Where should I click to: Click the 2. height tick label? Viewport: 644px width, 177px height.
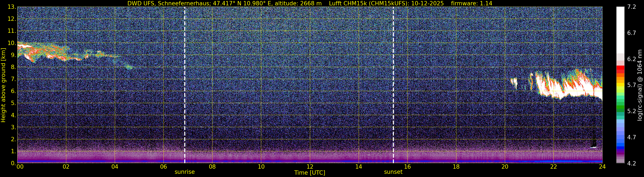coord(13,139)
